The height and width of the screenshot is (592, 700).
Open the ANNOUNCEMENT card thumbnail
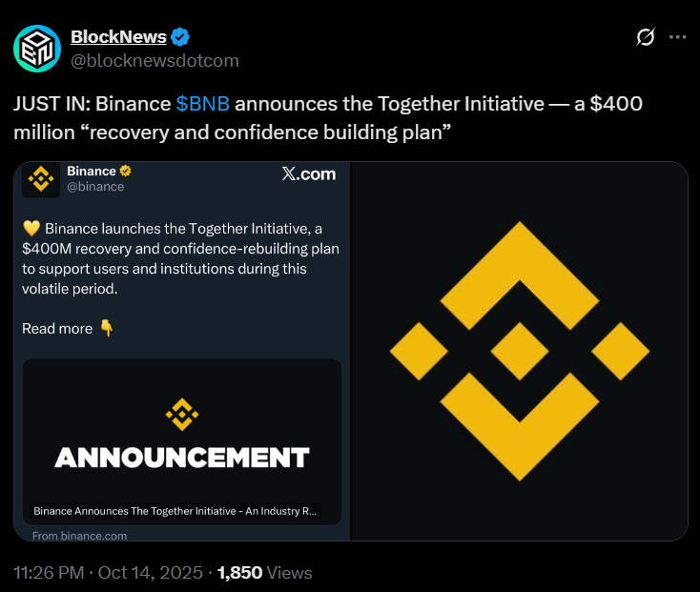(x=181, y=439)
